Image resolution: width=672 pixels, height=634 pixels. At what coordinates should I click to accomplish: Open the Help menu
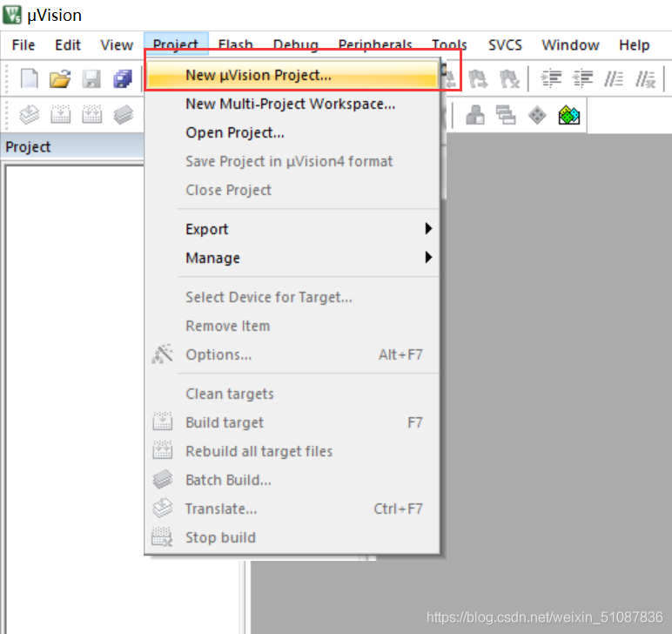pyautogui.click(x=635, y=45)
